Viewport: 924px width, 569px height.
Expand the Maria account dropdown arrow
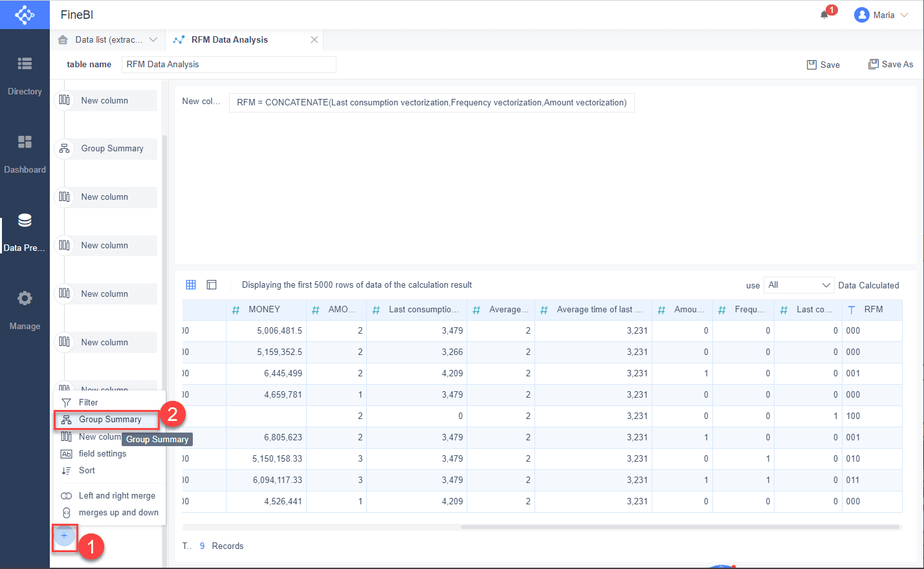click(x=904, y=15)
